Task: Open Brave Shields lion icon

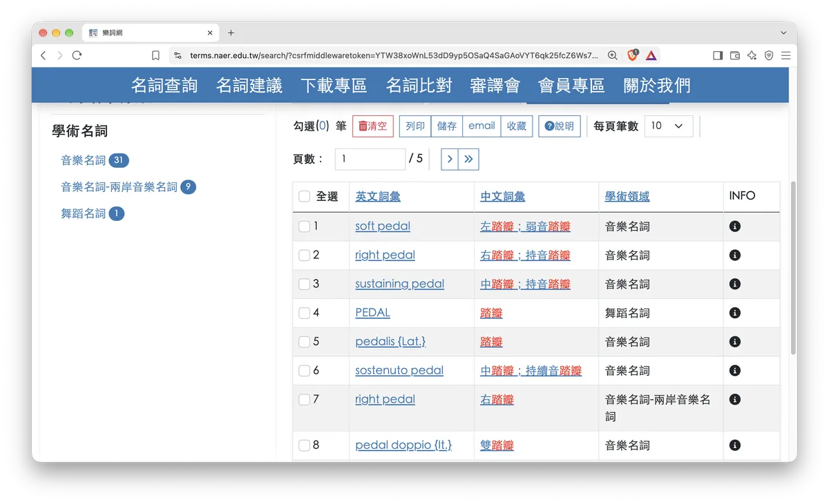Action: point(632,55)
